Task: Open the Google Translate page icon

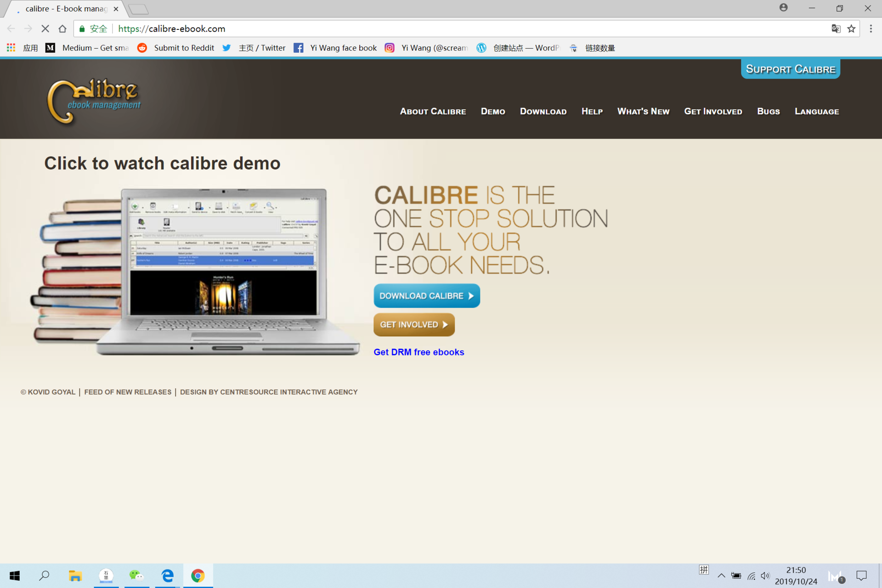Action: tap(836, 28)
